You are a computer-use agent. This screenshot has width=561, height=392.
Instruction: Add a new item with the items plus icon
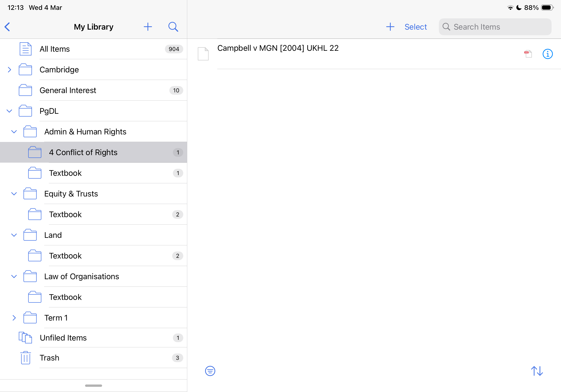pos(390,27)
